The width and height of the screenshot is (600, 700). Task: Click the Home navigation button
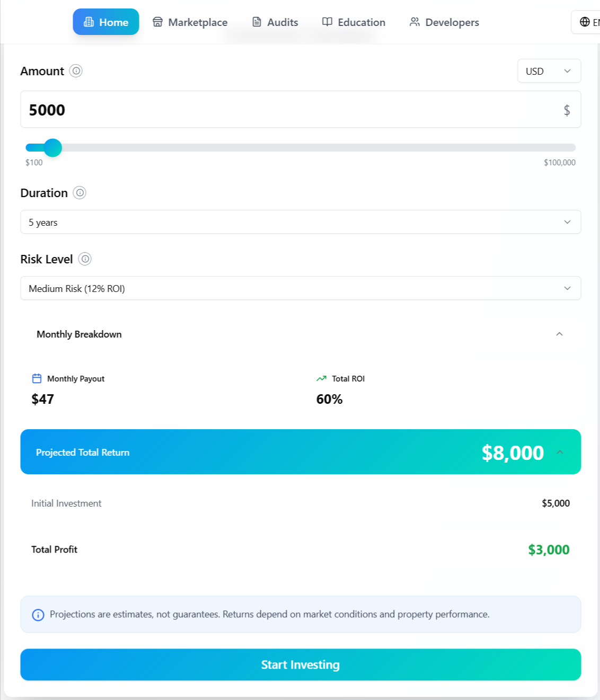(106, 22)
